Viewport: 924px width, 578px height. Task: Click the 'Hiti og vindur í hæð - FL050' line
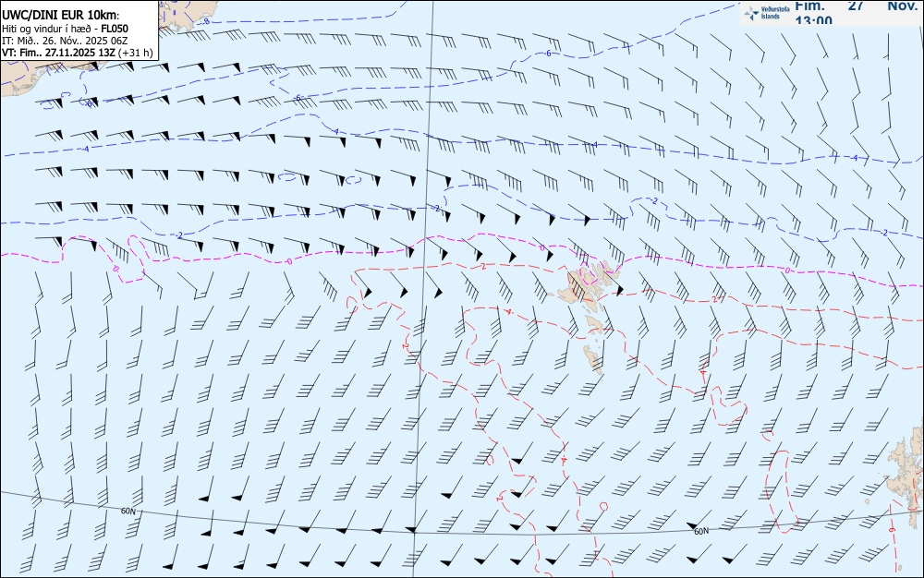tap(65, 29)
